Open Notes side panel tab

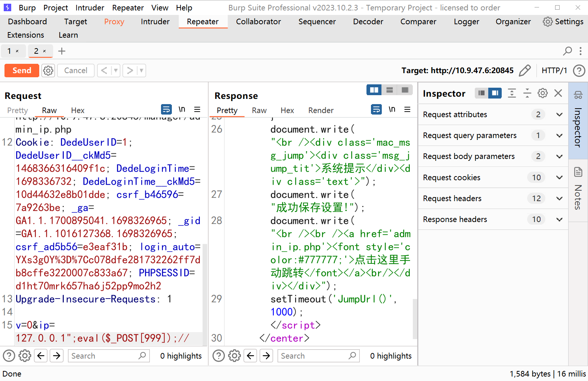(578, 190)
